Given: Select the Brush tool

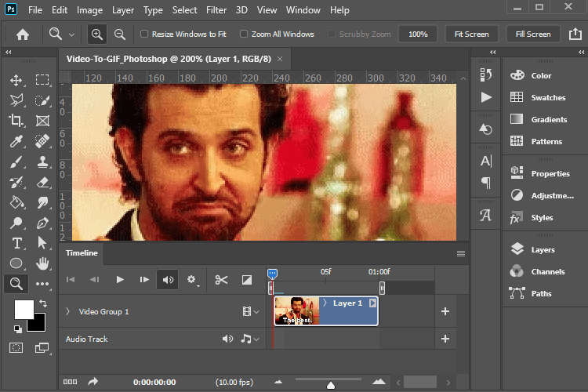Looking at the screenshot, I should [16, 162].
